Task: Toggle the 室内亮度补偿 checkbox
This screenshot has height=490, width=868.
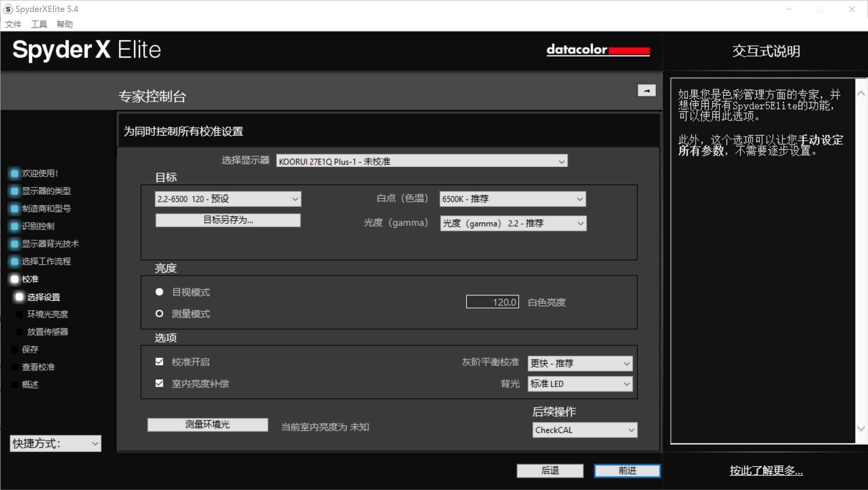Action: [159, 383]
